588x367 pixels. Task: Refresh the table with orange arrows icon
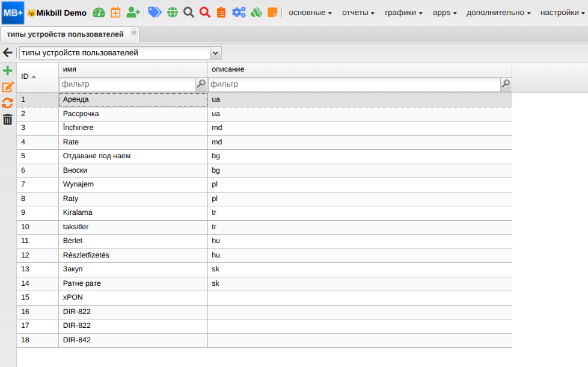7,103
